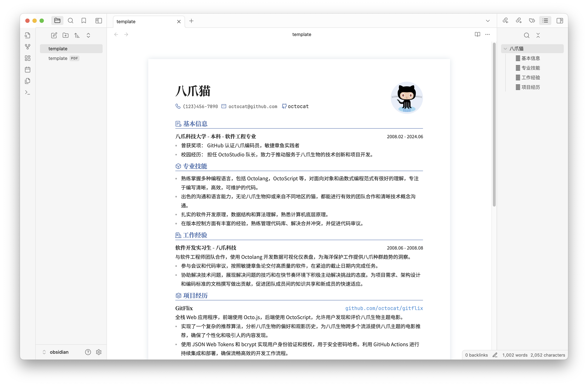This screenshot has width=588, height=386.
Task: Open the tags pane icon
Action: [x=532, y=21]
